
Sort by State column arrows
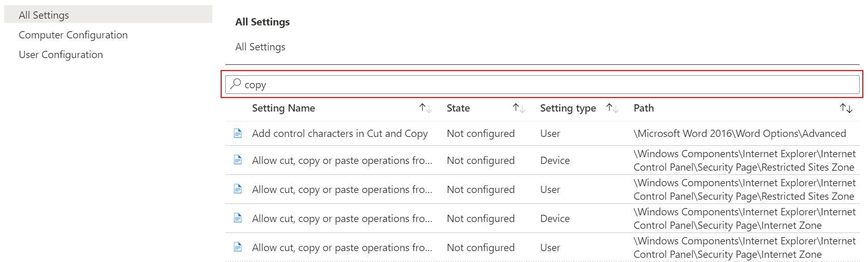coord(519,108)
